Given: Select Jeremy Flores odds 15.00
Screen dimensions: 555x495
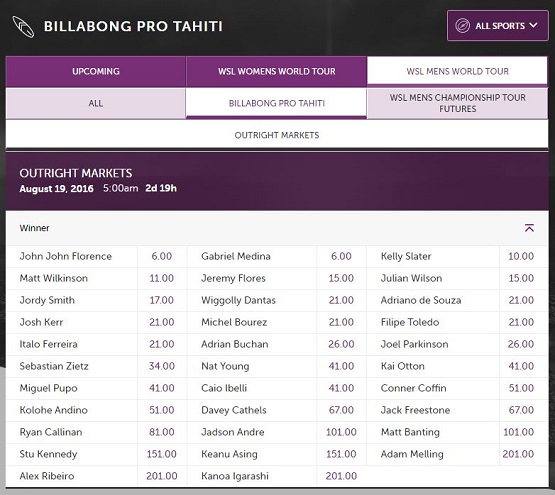Looking at the screenshot, I should click(341, 278).
